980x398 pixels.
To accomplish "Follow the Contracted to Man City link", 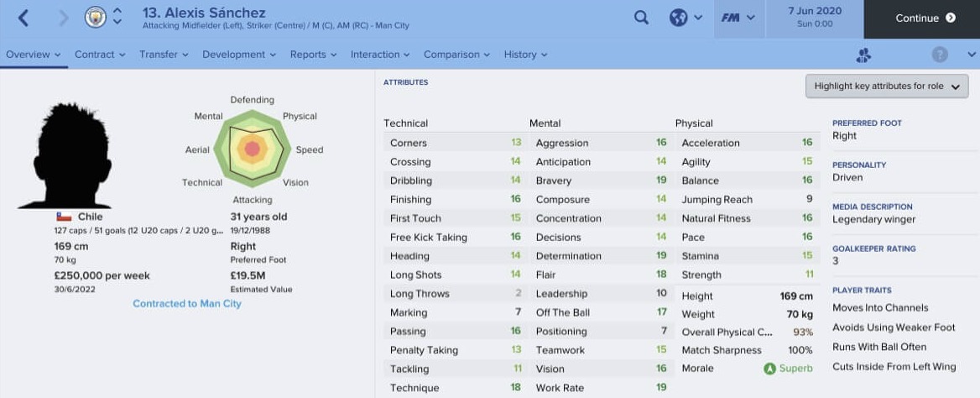I will pyautogui.click(x=187, y=303).
